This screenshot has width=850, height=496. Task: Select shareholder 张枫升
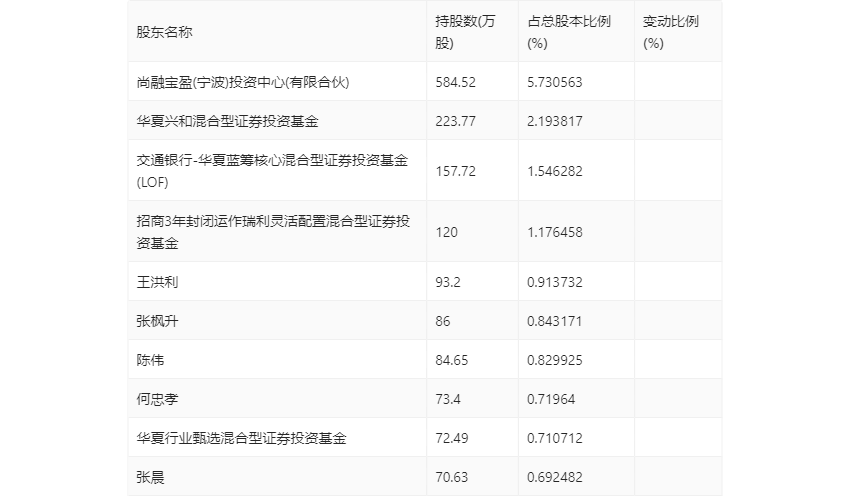tap(157, 321)
